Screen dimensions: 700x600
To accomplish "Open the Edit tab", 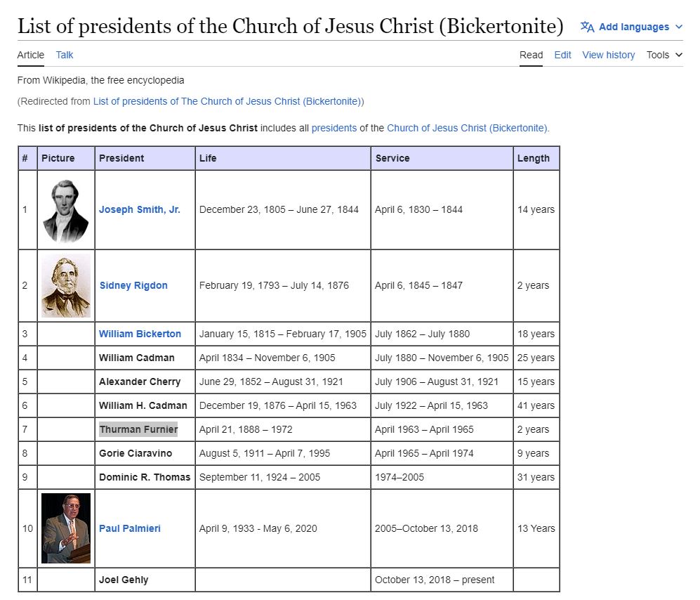I will point(562,55).
